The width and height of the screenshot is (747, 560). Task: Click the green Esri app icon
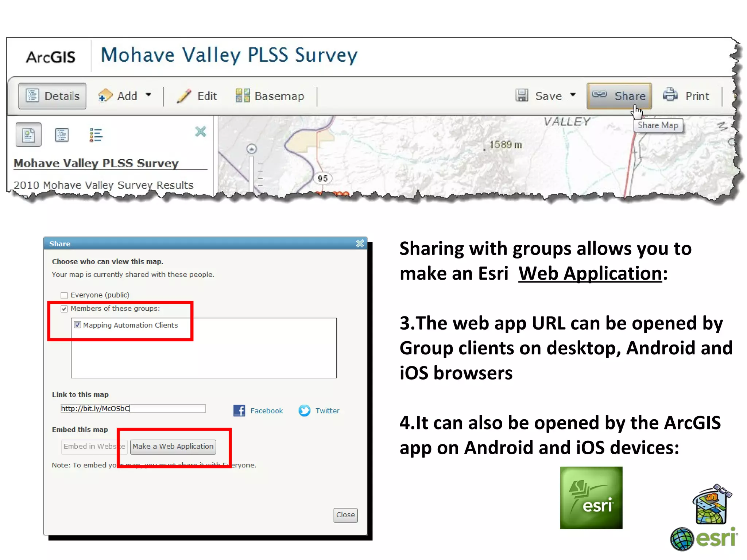click(591, 498)
